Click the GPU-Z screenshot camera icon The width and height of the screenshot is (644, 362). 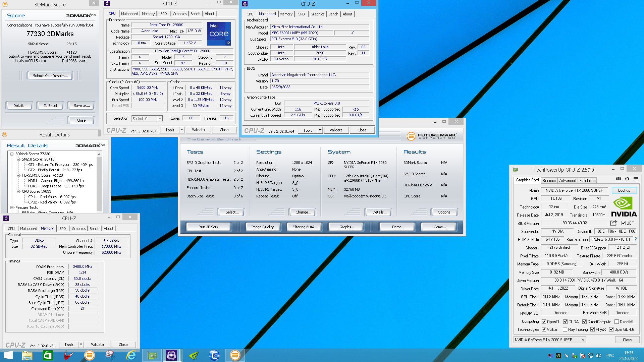619,179
